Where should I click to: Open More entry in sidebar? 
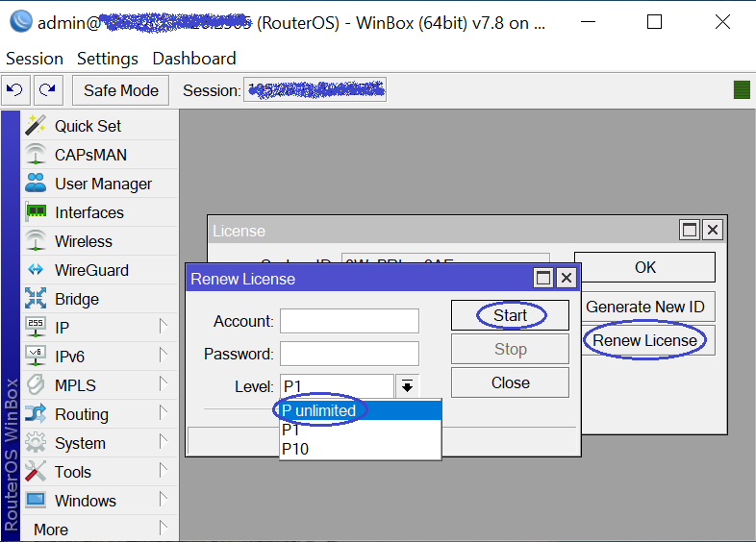coord(100,530)
